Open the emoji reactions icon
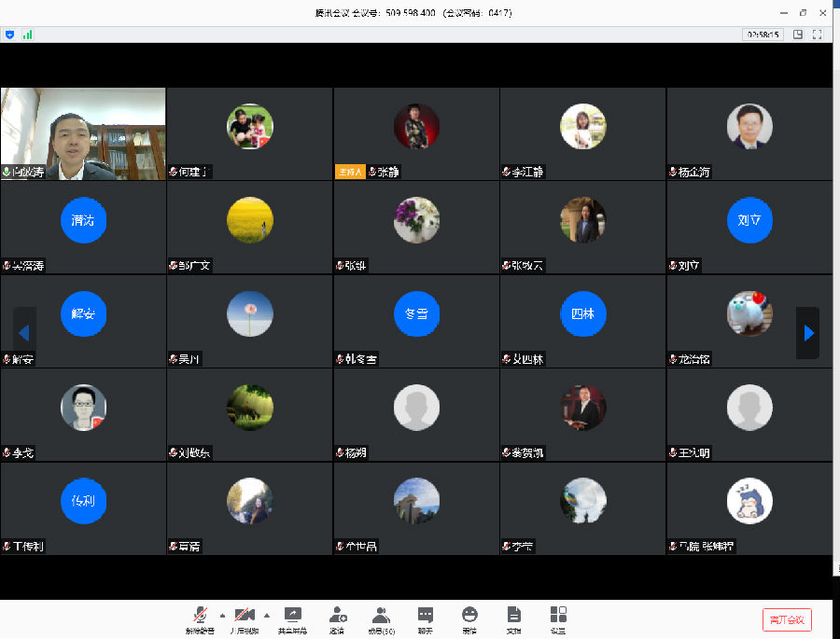 [x=469, y=618]
